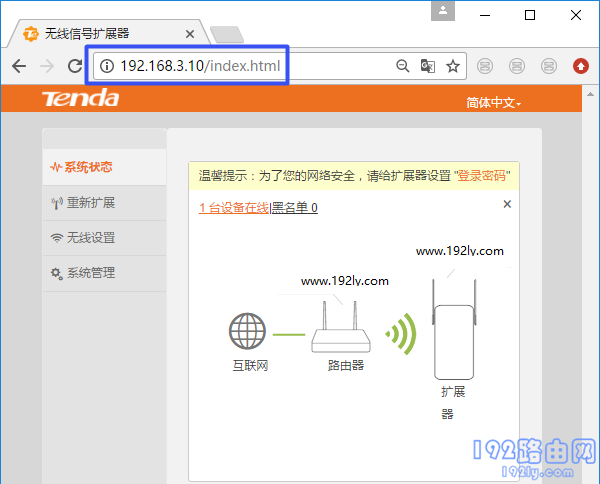Click the Tenda logo

pos(80,99)
